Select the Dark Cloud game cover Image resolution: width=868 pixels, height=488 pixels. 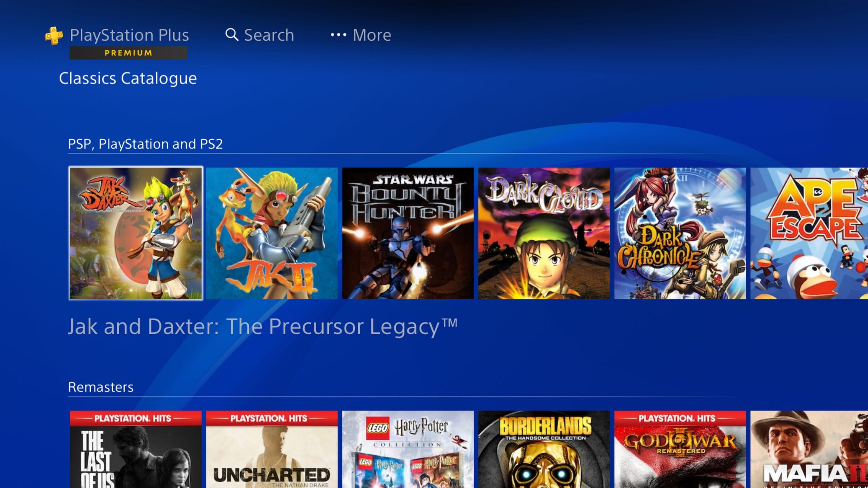click(x=544, y=233)
